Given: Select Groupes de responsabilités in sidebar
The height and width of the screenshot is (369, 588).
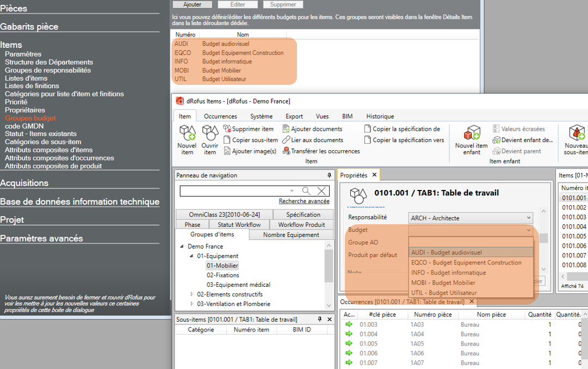Looking at the screenshot, I should coord(48,70).
